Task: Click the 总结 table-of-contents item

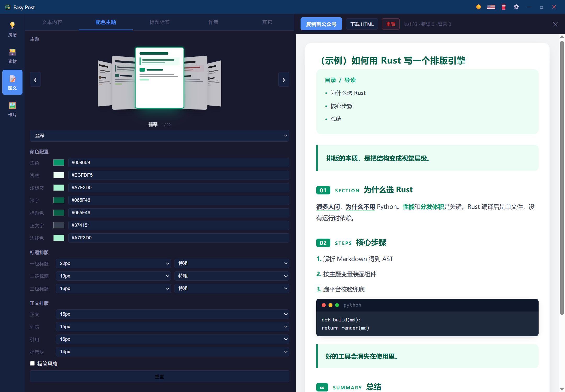Action: (x=336, y=119)
